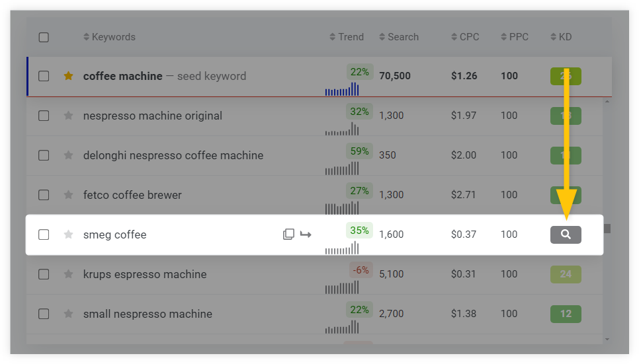Viewport: 639px width, 364px height.
Task: Sort by Trend column header
Action: pyautogui.click(x=347, y=36)
